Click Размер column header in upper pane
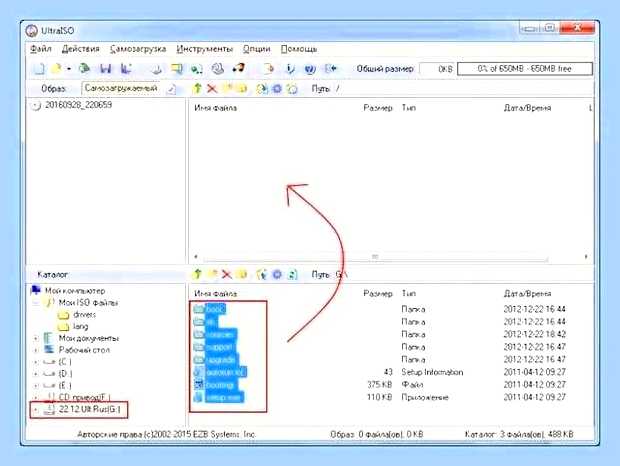The height and width of the screenshot is (466, 620). pos(378,108)
